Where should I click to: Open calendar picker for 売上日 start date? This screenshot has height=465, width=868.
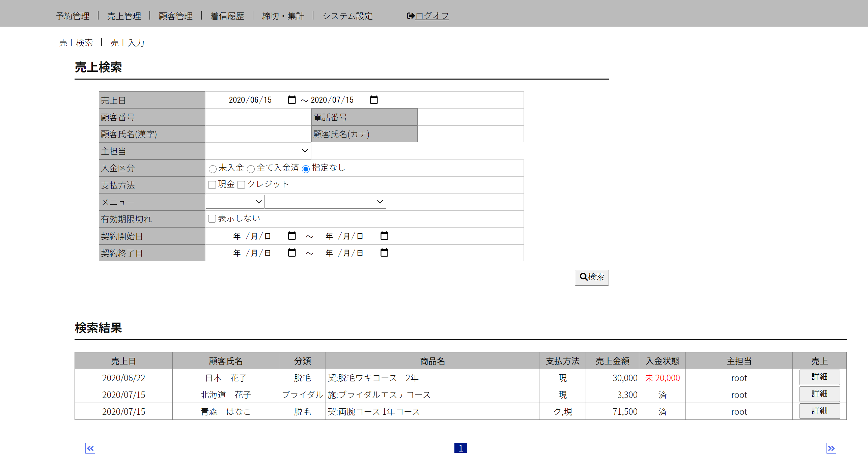[292, 100]
